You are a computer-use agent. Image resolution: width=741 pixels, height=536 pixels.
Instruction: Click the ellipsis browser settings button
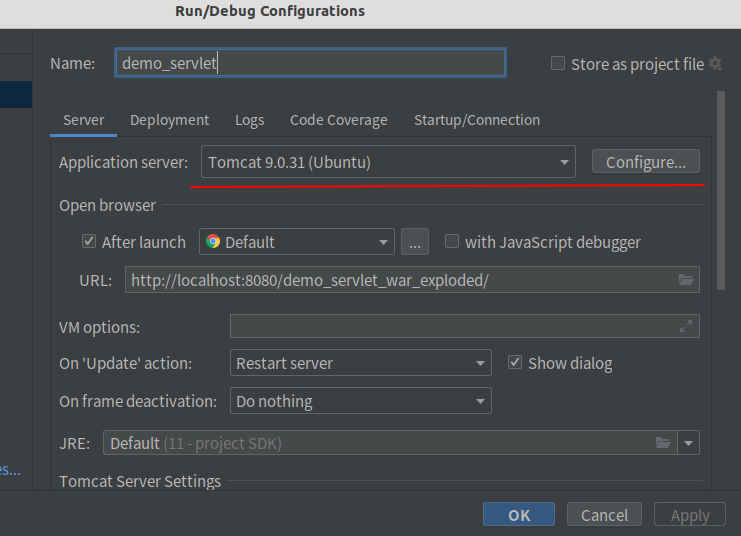(415, 242)
